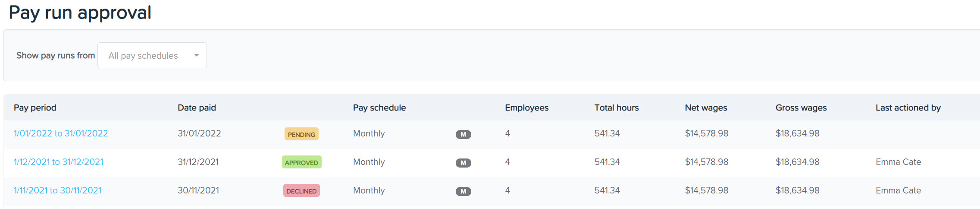
Task: Click the M badge in November 2021 row
Action: (x=463, y=191)
